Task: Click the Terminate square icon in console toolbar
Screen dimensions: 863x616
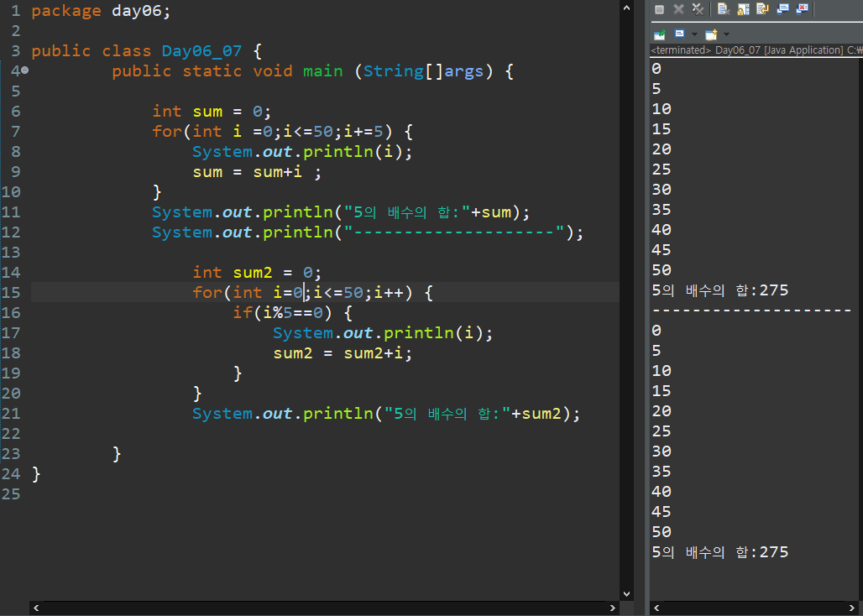Action: click(x=659, y=9)
